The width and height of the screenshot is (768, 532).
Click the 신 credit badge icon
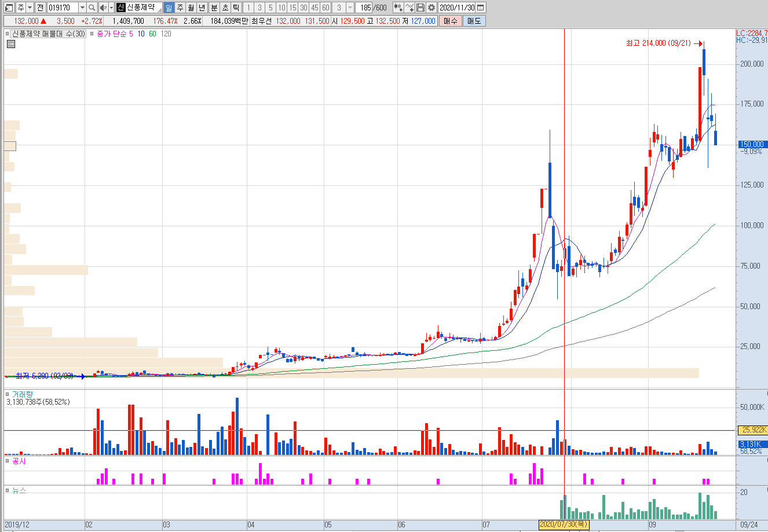[121, 8]
